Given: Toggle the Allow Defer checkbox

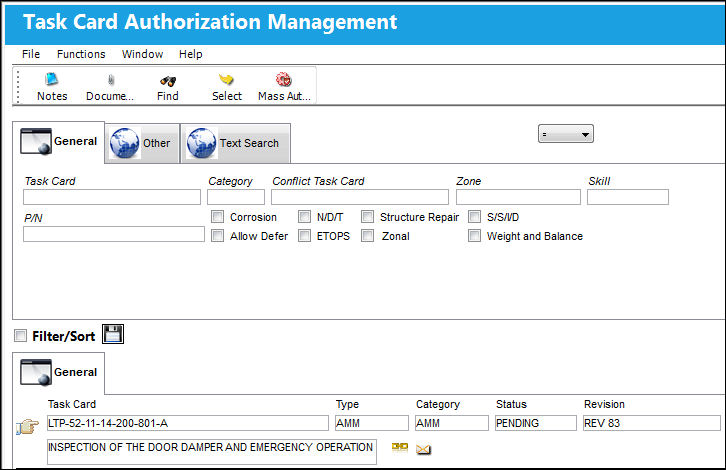Looking at the screenshot, I should (x=217, y=236).
